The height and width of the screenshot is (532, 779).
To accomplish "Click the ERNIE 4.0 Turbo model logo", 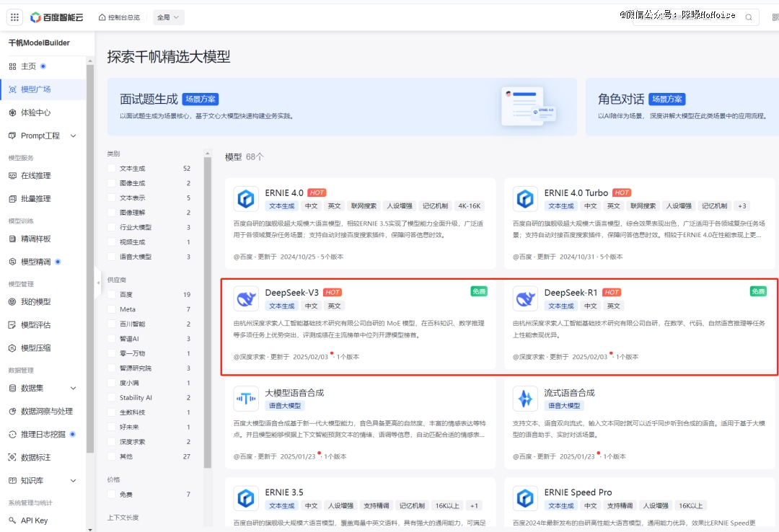I will [x=525, y=199].
